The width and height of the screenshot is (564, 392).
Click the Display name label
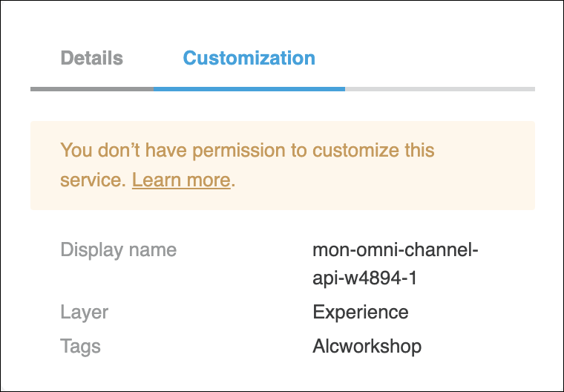coord(118,249)
